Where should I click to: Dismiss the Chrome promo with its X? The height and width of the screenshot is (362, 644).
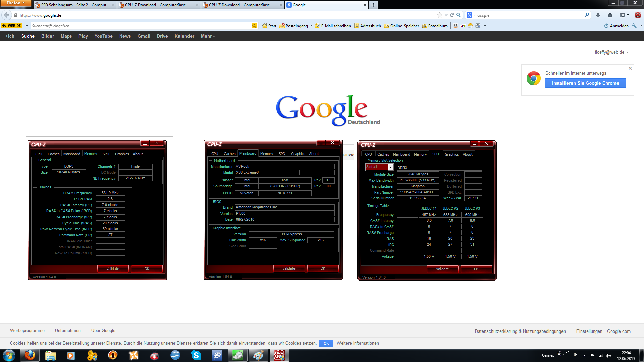tap(630, 68)
